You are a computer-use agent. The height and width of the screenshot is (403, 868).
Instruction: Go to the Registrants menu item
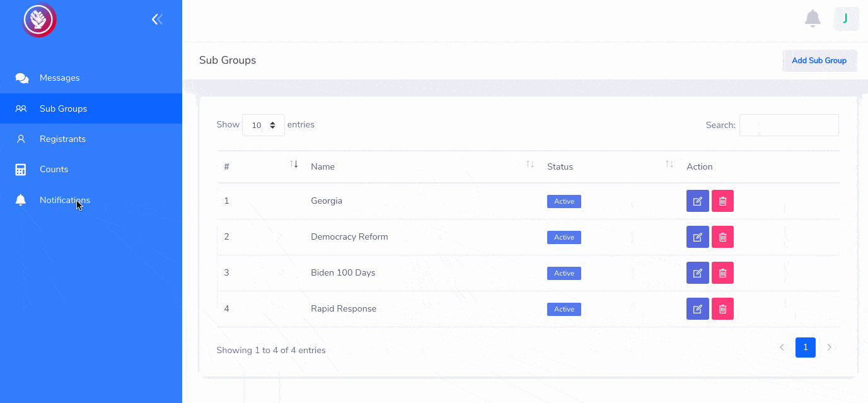pos(91,139)
